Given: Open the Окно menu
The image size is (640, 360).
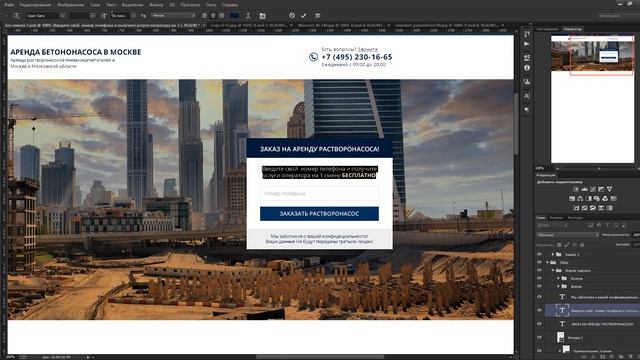Looking at the screenshot, I should (x=211, y=5).
